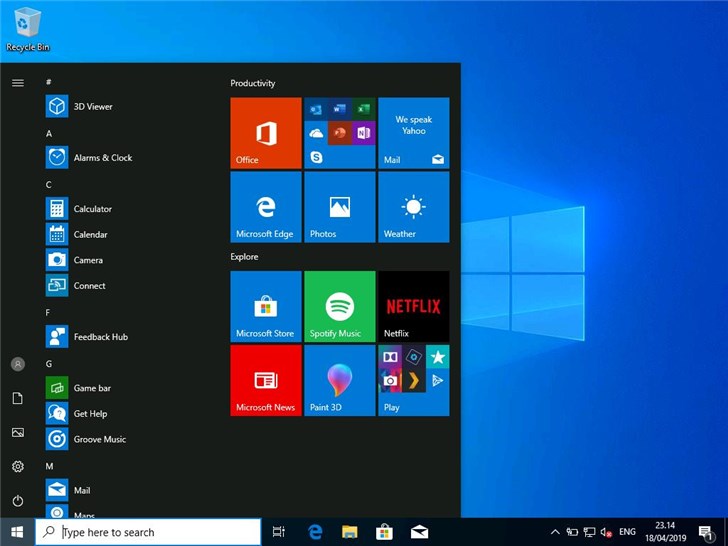Open the Weather tile
The image size is (728, 546).
(413, 207)
